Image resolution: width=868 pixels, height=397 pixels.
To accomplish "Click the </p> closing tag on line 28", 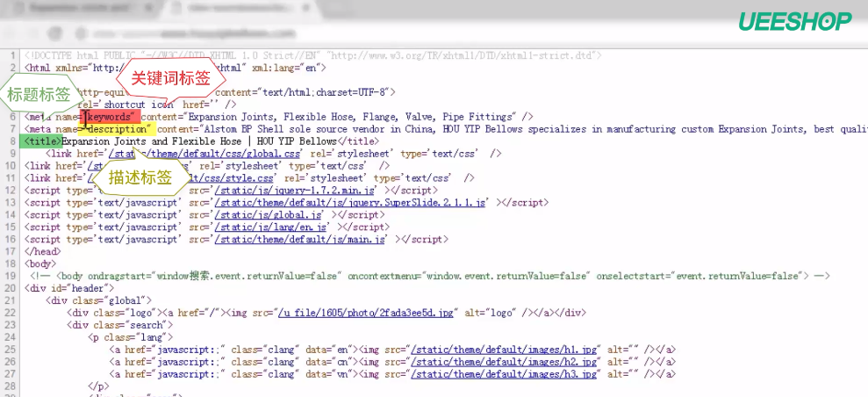I will click(x=98, y=386).
